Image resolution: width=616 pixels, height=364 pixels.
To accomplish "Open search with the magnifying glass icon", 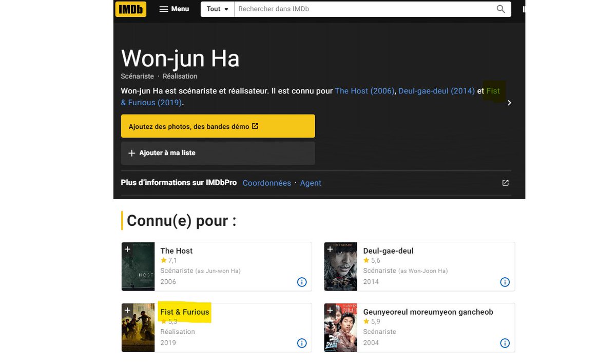I will pyautogui.click(x=500, y=9).
